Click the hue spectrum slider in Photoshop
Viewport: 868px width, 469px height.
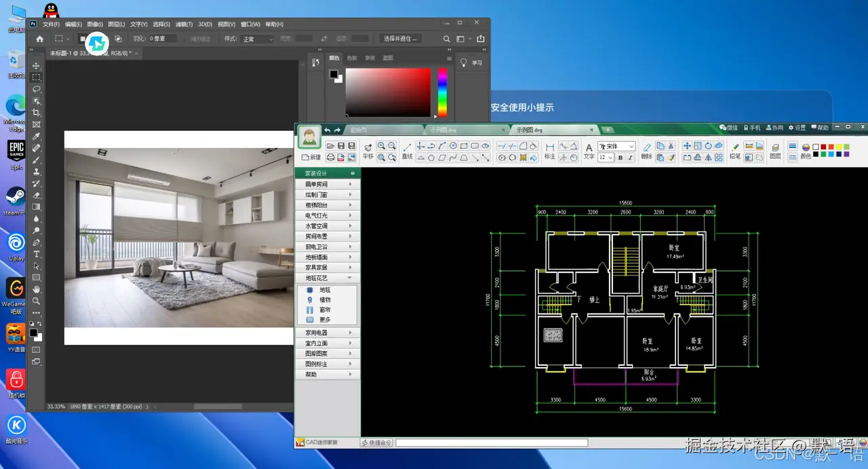click(x=442, y=92)
